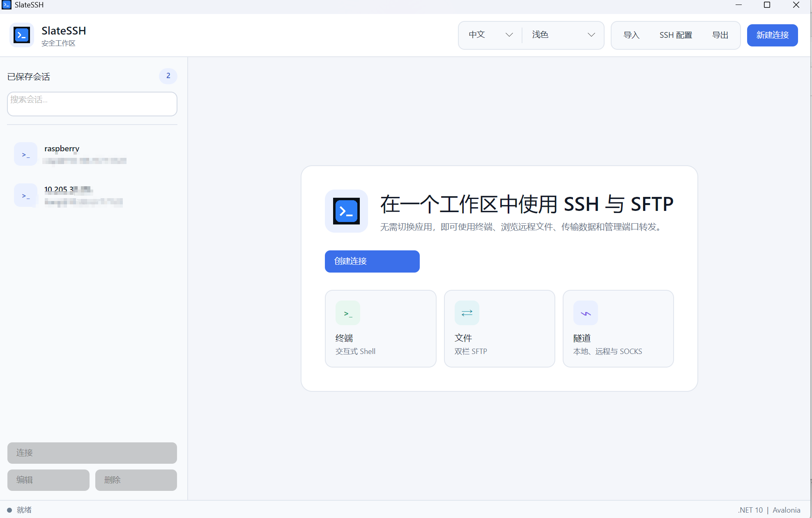Select the 10.205 saved session
Image resolution: width=812 pixels, height=518 pixels.
click(x=92, y=195)
